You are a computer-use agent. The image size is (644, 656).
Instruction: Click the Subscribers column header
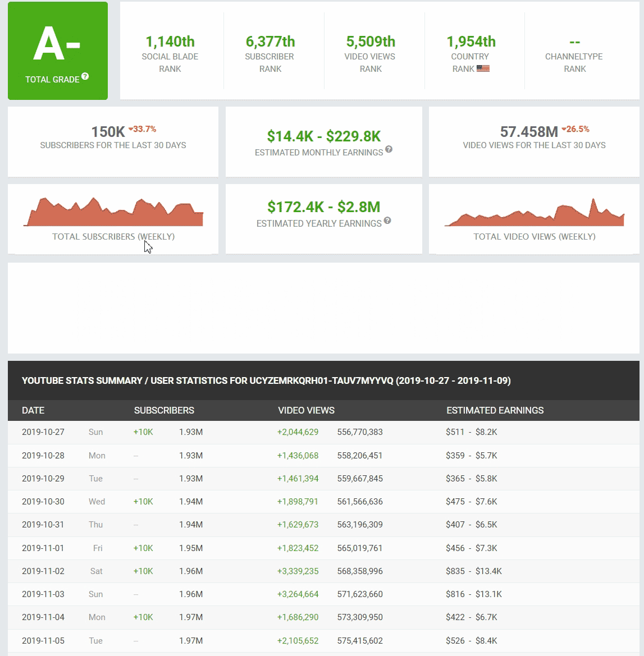(x=164, y=410)
